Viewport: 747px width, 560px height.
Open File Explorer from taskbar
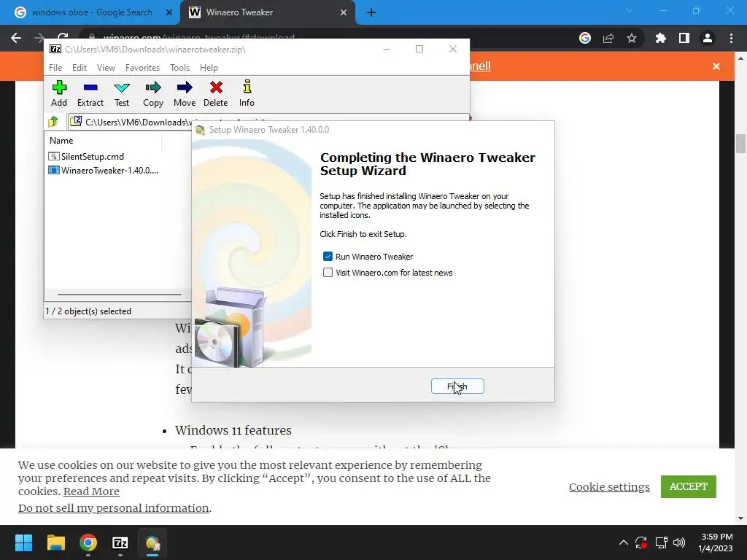pyautogui.click(x=55, y=542)
